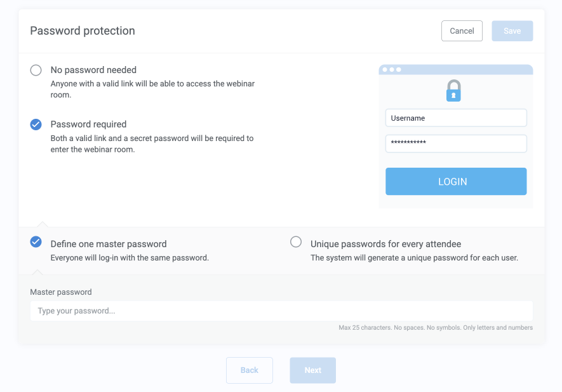Click the leftmost dot in the mockup titlebar
This screenshot has height=392, width=562.
[x=384, y=69]
